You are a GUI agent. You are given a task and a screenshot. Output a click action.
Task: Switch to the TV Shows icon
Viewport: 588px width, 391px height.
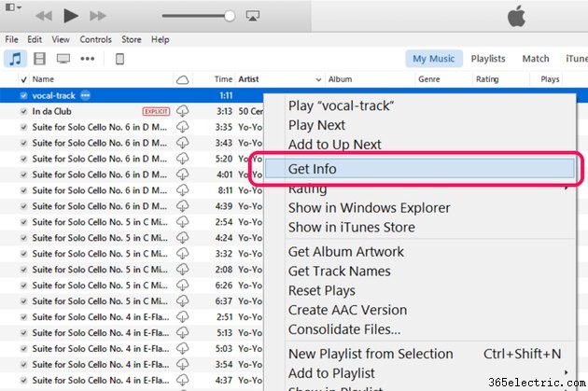(63, 59)
